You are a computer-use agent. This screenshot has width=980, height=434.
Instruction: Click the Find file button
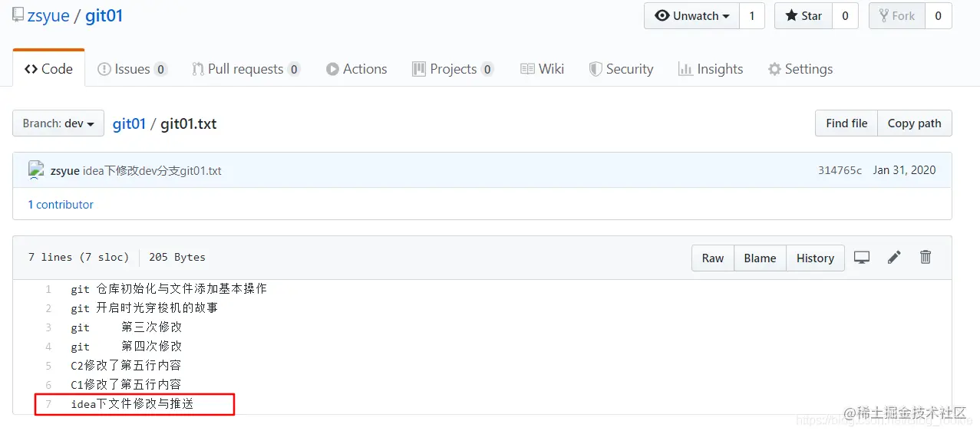[x=846, y=123]
